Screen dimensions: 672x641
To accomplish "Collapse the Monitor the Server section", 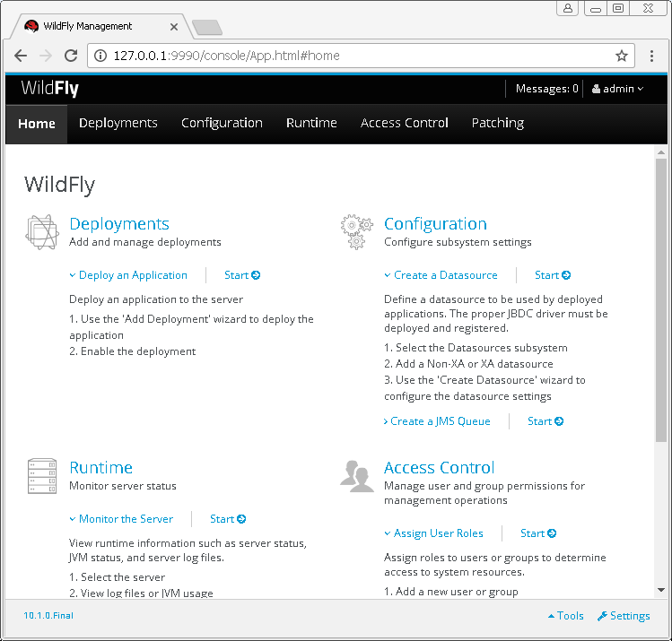I will point(121,519).
